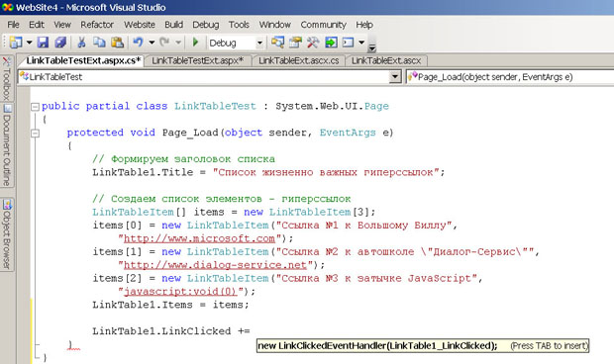Undo the last action
Image resolution: width=614 pixels, height=364 pixels.
[138, 43]
